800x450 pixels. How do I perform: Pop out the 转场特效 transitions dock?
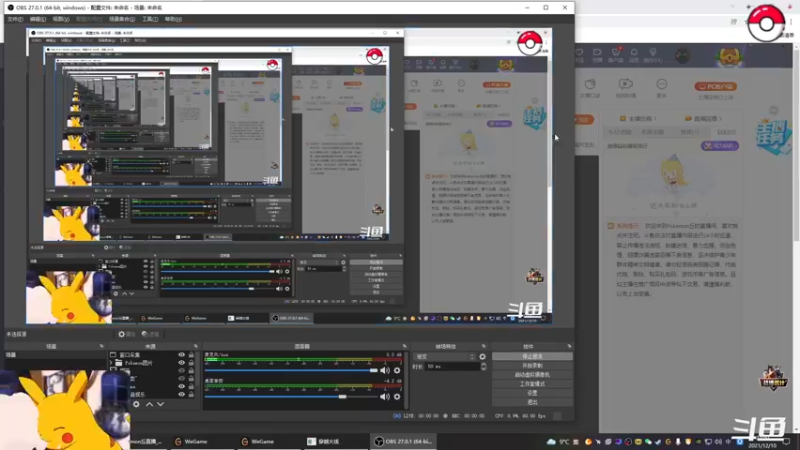tap(484, 346)
